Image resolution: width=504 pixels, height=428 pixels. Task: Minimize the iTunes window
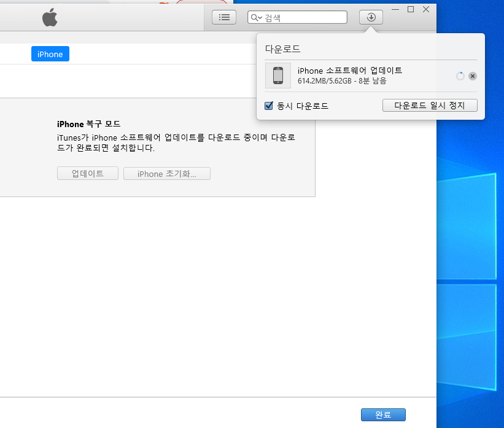[x=395, y=10]
